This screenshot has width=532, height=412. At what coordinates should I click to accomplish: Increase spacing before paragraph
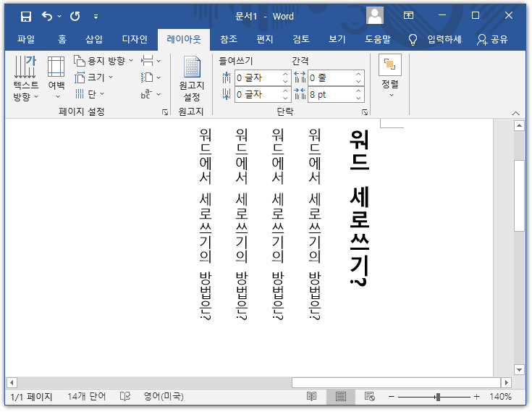358,74
